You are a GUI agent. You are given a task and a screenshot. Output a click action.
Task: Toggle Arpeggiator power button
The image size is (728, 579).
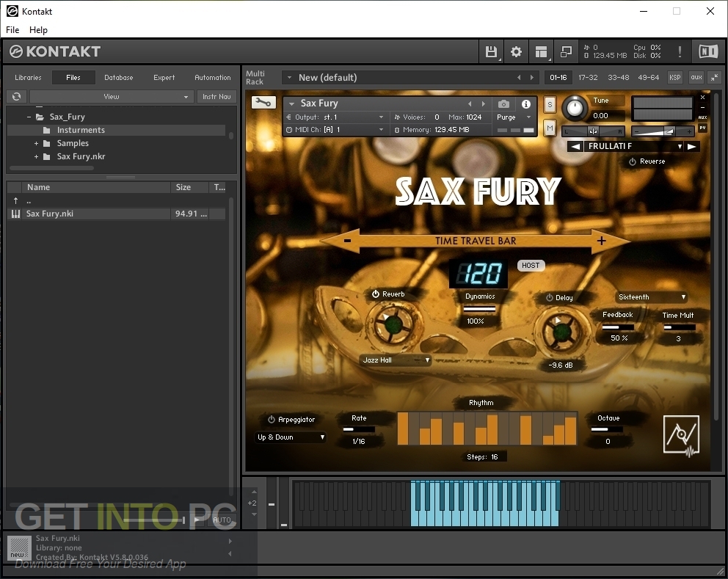click(272, 419)
